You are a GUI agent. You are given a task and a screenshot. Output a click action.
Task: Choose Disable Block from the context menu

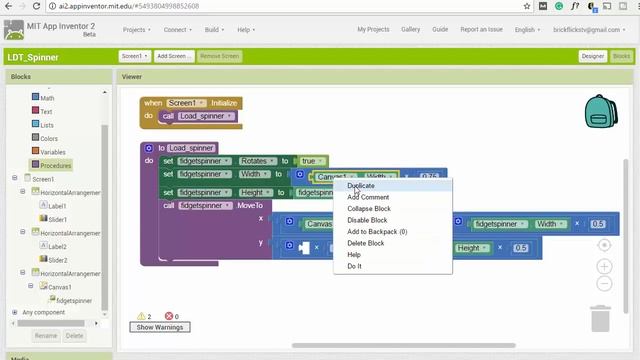(393, 220)
